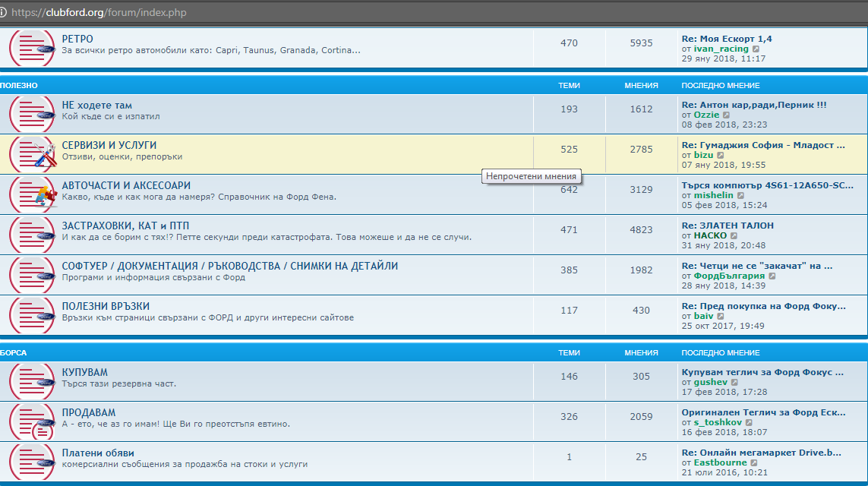Click the ПОЛЕЗНО category header
The width and height of the screenshot is (868, 486).
19,86
